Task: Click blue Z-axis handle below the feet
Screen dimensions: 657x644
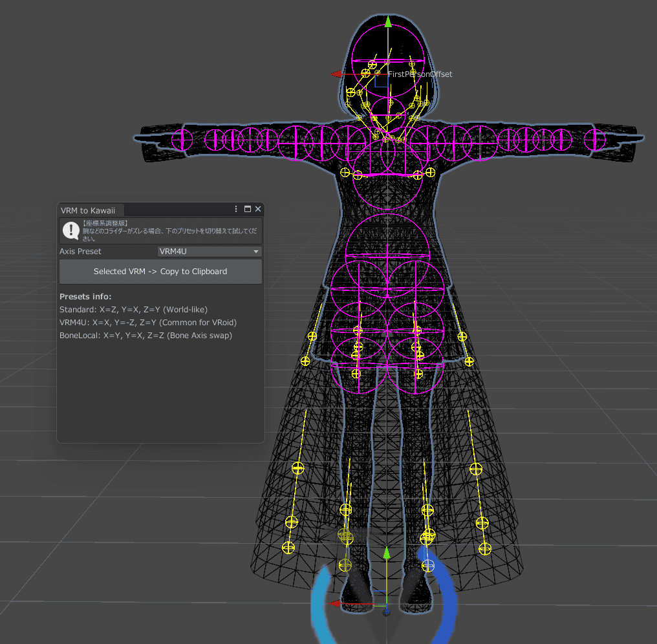Action: coord(386,612)
